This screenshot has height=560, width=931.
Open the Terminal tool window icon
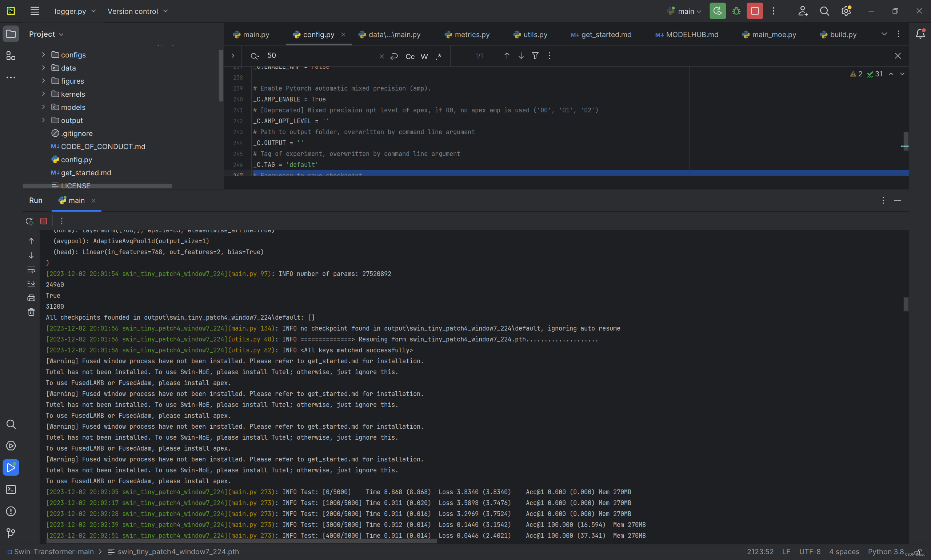pyautogui.click(x=11, y=489)
